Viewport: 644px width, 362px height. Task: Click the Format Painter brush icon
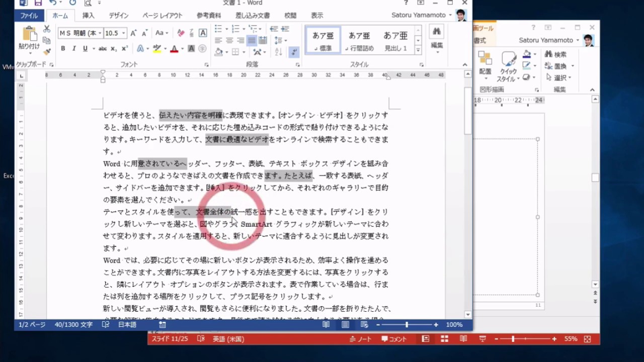tap(47, 51)
